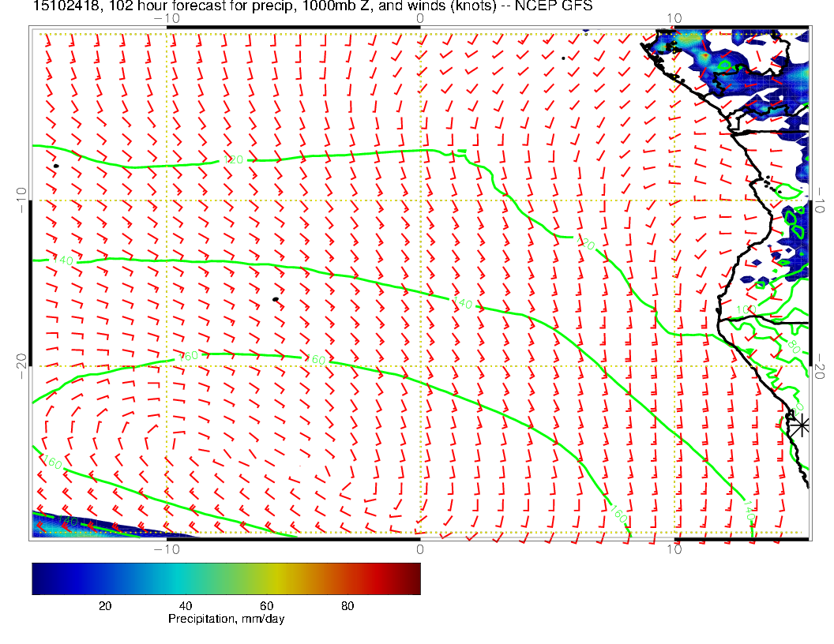Select the 140 contour label just right of zero longitude
The width and height of the screenshot is (834, 644).
click(464, 303)
